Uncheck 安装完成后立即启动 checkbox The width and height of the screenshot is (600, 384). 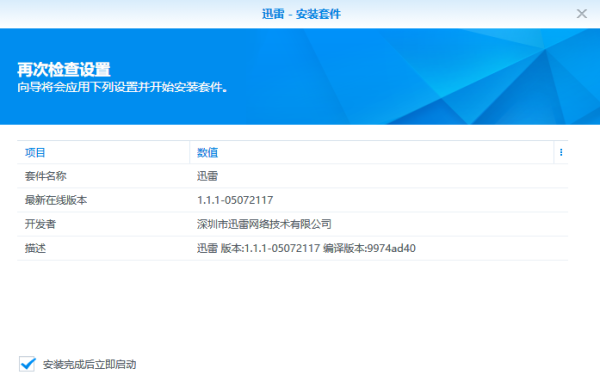tap(27, 364)
